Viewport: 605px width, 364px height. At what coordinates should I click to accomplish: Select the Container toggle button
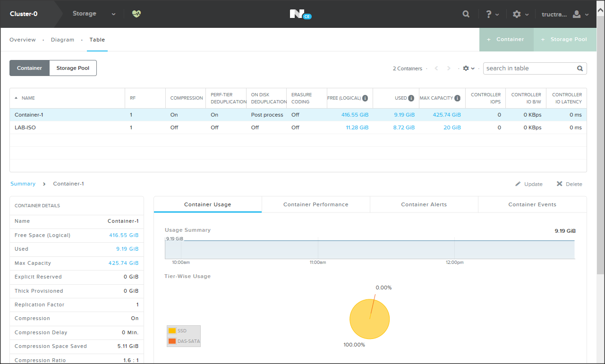(x=29, y=68)
